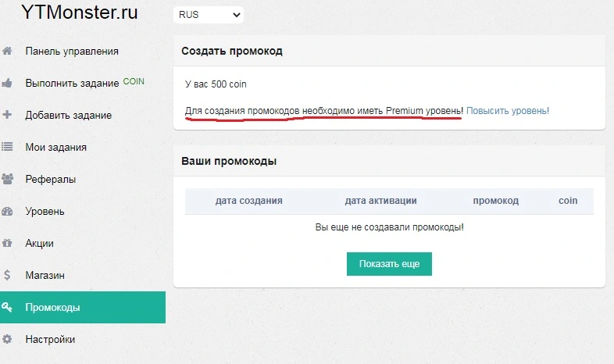Click the gauge icon beside Уровень
The image size is (614, 364).
(x=7, y=212)
